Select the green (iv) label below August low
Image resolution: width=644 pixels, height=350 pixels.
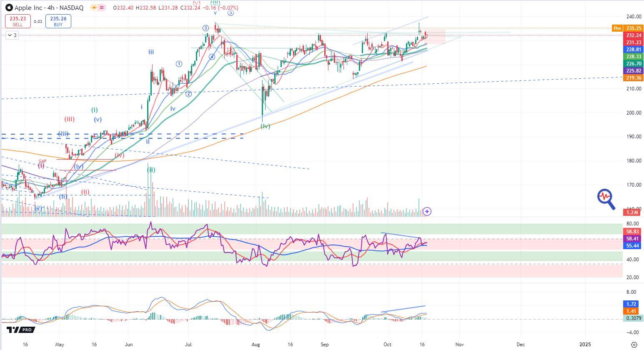[x=266, y=126]
